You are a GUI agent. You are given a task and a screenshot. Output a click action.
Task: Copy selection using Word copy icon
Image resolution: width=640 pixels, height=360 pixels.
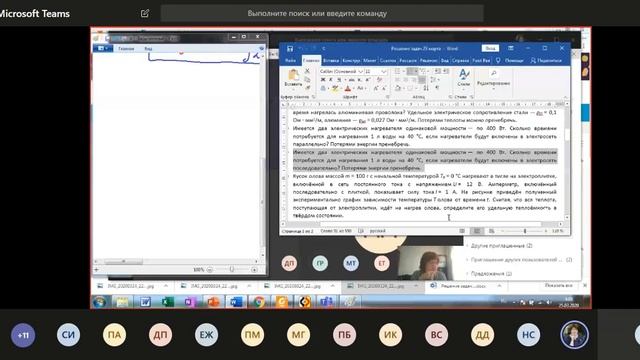[307, 79]
